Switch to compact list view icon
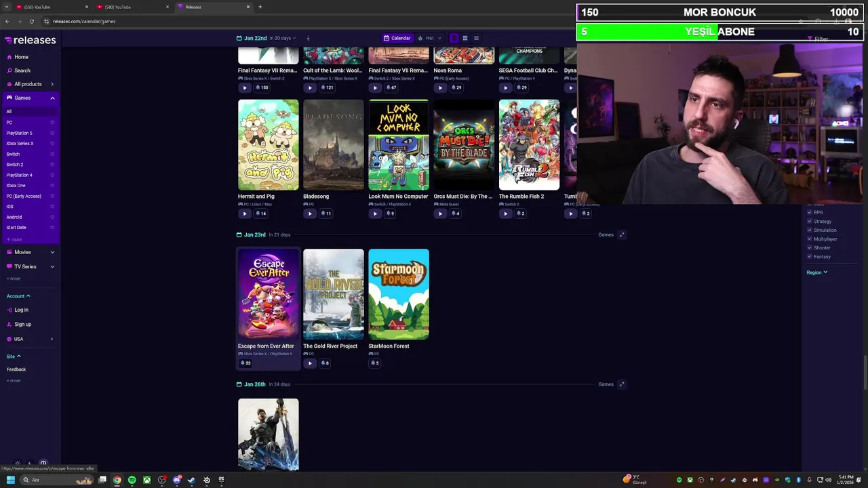The image size is (868, 488). (476, 38)
